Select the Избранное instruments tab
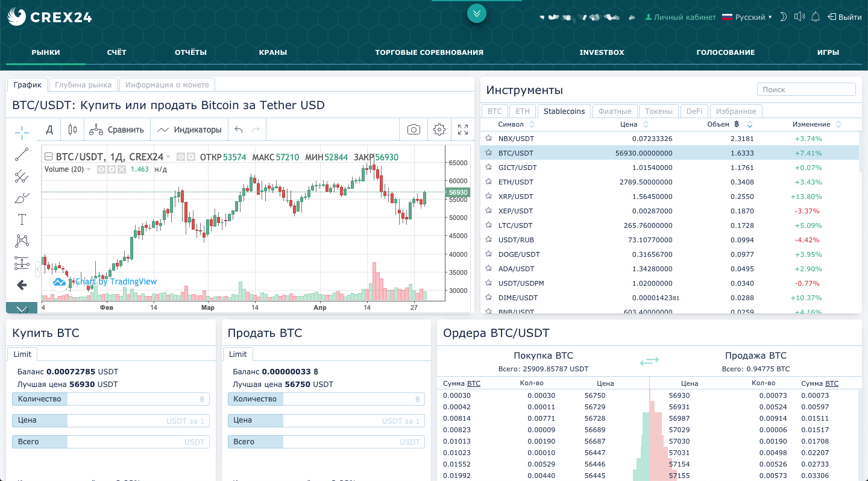This screenshot has width=868, height=481. [736, 111]
